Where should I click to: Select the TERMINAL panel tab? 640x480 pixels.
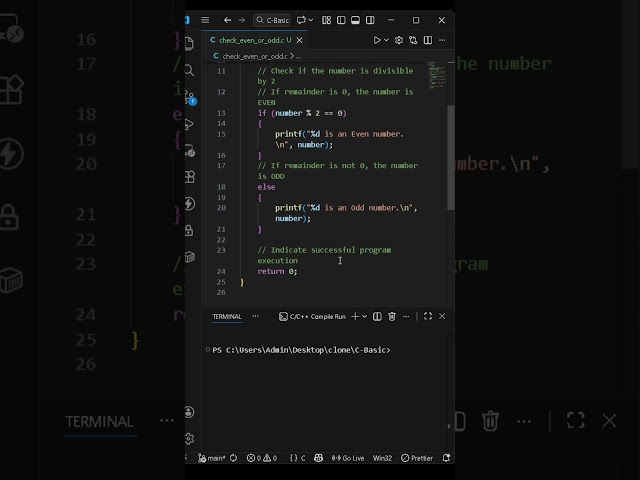click(227, 316)
